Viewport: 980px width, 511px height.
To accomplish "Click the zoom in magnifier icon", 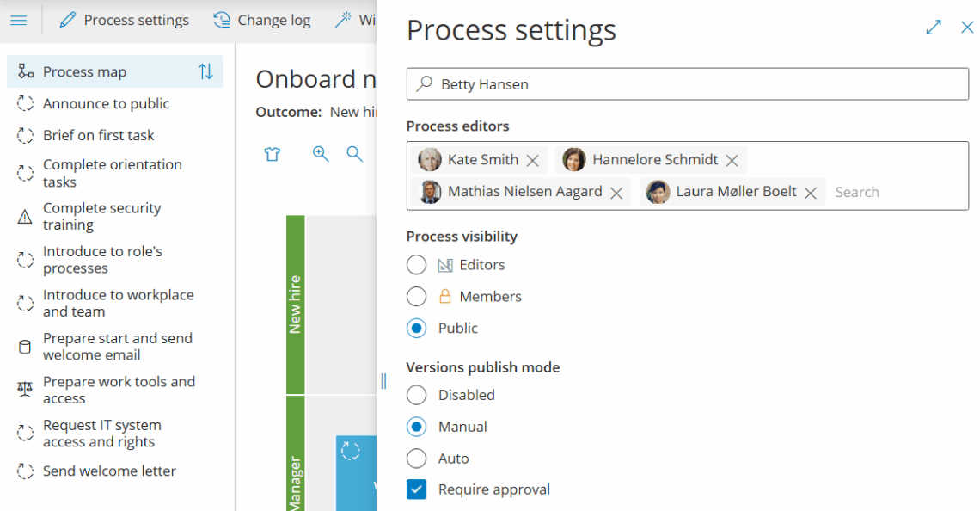I will click(x=321, y=154).
